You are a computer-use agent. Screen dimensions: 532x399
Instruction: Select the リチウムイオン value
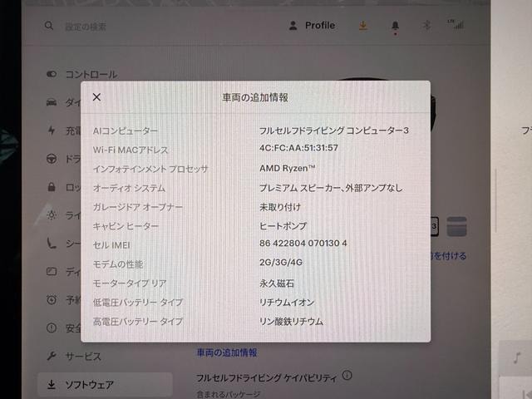click(x=287, y=303)
